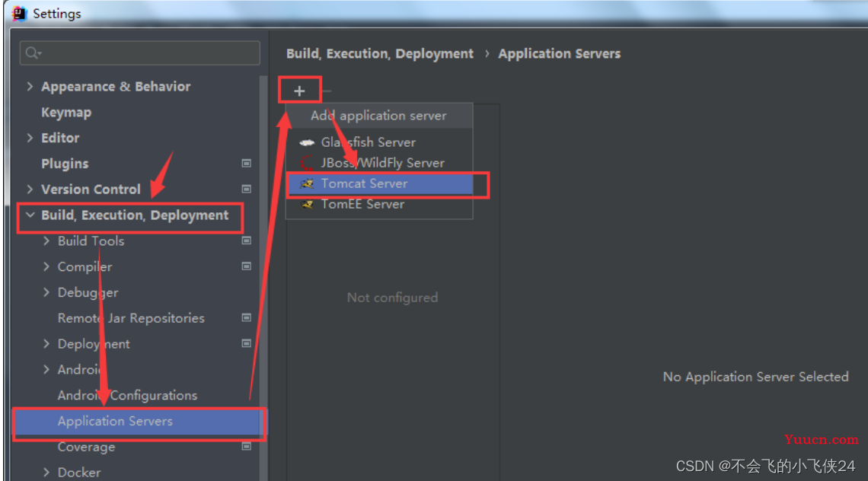
Task: Expand the Docker chevron
Action: 46,472
